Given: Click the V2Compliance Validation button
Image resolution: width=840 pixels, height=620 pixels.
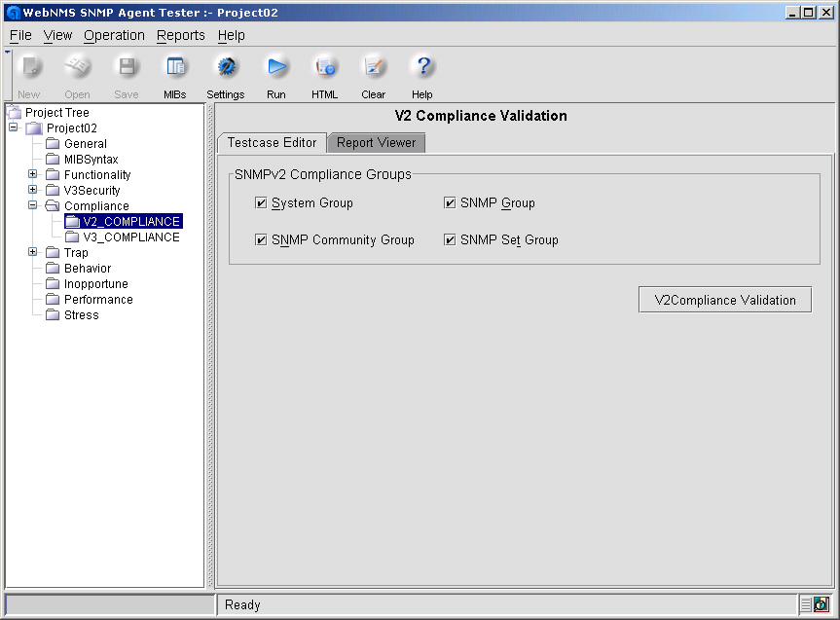Looking at the screenshot, I should tap(725, 300).
